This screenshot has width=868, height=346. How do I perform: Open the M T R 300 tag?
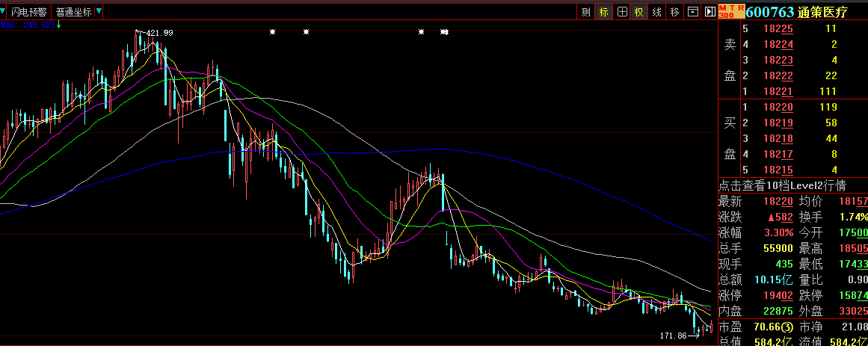pos(731,11)
